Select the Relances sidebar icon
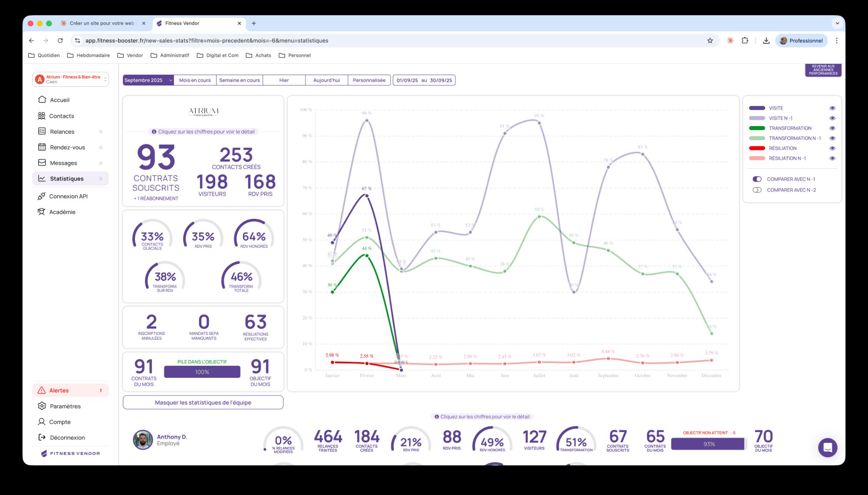 tap(41, 131)
